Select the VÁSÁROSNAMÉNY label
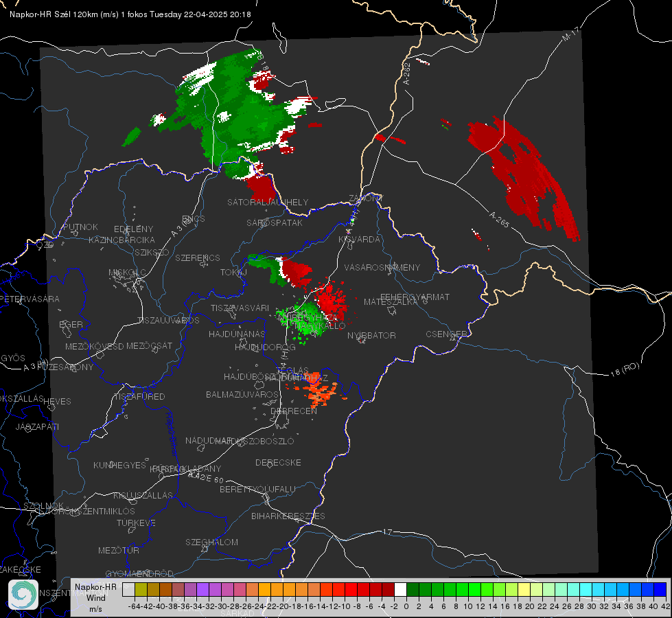 click(x=382, y=267)
